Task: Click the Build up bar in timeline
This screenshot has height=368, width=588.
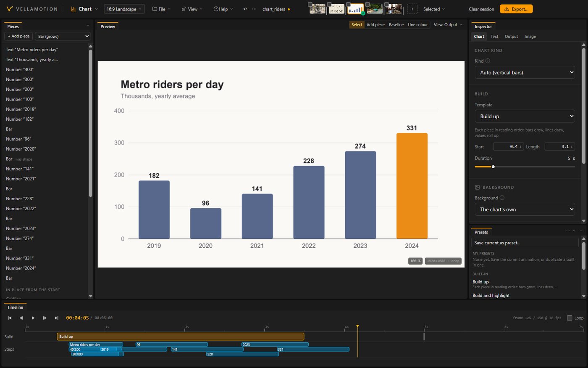Action: click(x=181, y=336)
